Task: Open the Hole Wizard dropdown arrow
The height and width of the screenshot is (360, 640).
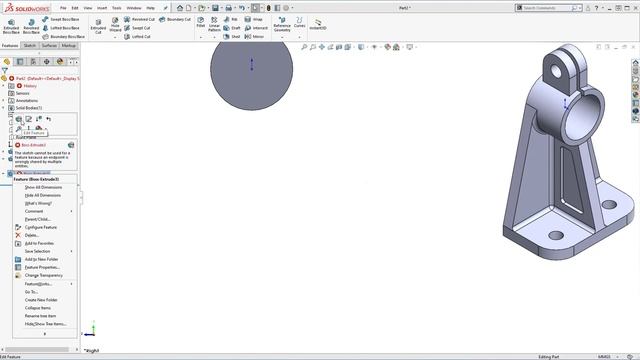Action: tap(115, 37)
